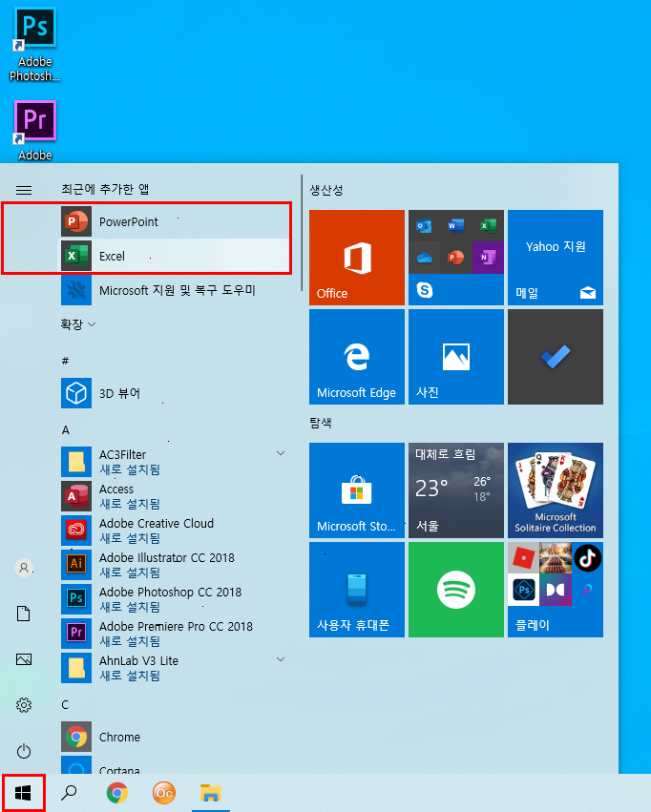Screen dimensions: 651x812
Task: Expand the AhnLab V3 Lite folder chevron
Action: pyautogui.click(x=281, y=659)
